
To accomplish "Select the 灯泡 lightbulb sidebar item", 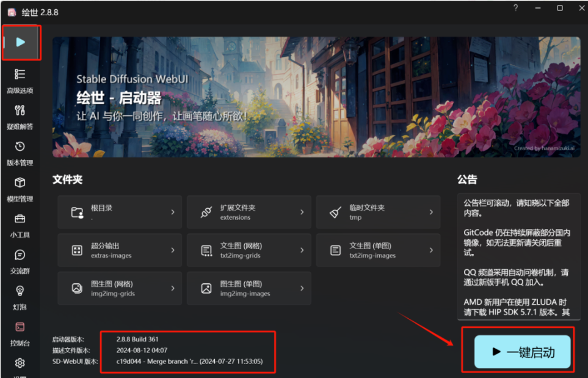I will (x=20, y=297).
